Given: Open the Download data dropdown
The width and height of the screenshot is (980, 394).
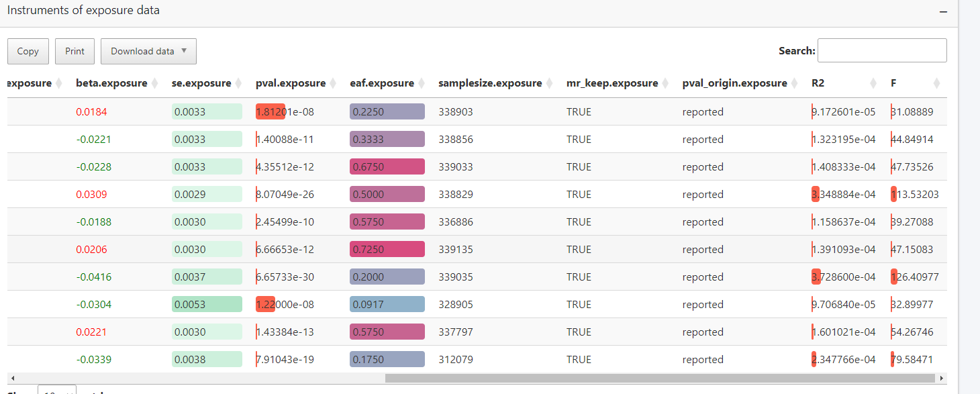Looking at the screenshot, I should (148, 51).
